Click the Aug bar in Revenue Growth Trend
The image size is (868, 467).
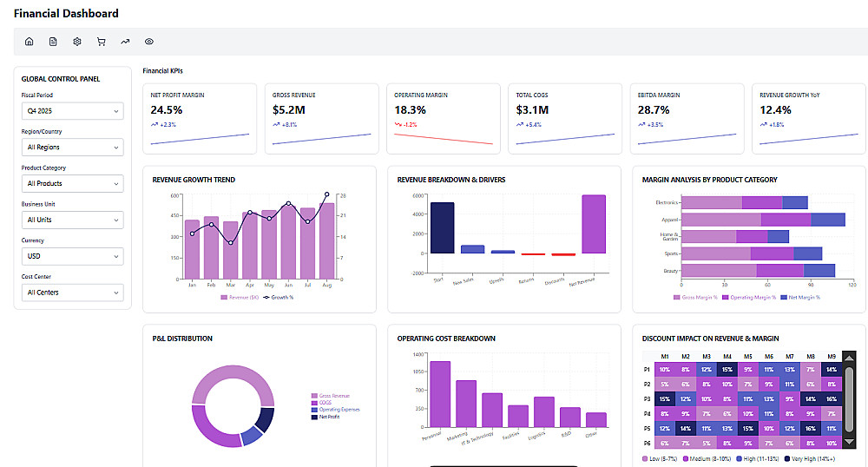(327, 241)
